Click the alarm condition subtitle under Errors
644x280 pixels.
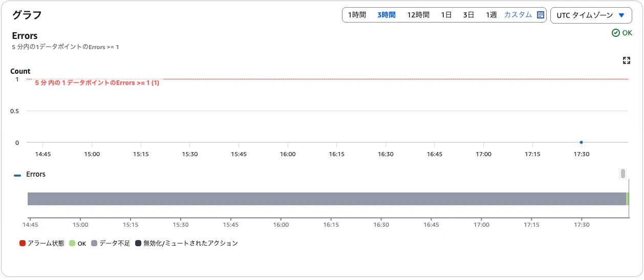pos(66,47)
